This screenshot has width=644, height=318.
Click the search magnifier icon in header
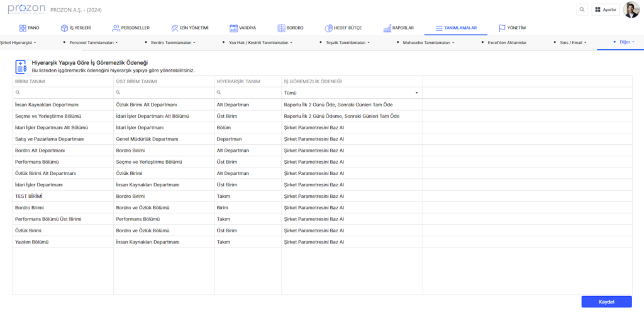(582, 10)
